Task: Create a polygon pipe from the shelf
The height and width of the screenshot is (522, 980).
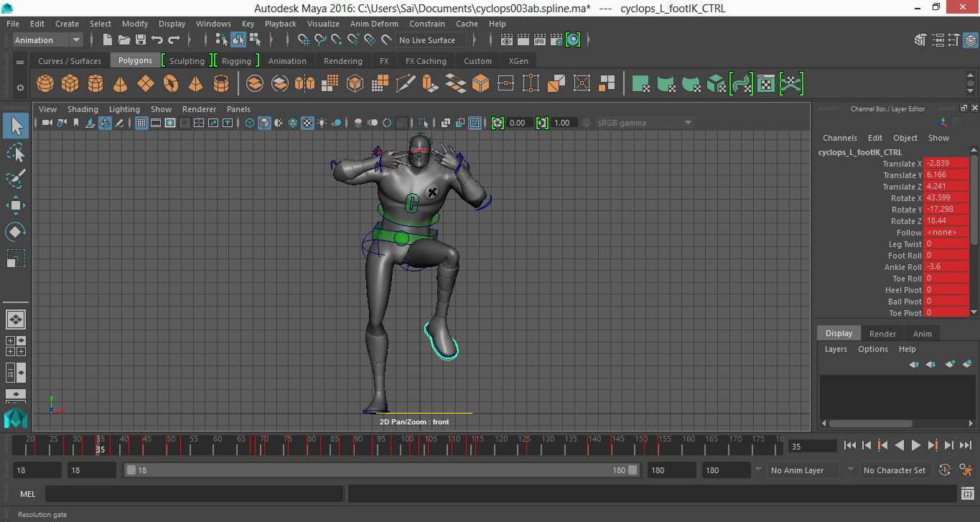Action: pyautogui.click(x=221, y=84)
